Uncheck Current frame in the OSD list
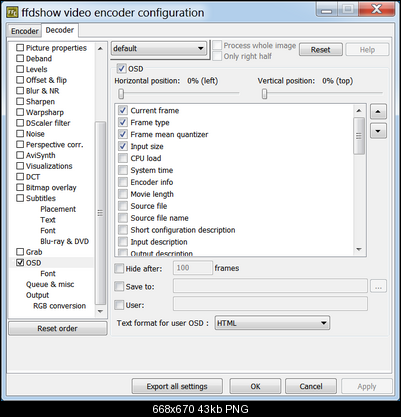This screenshot has width=401, height=417. click(x=123, y=110)
